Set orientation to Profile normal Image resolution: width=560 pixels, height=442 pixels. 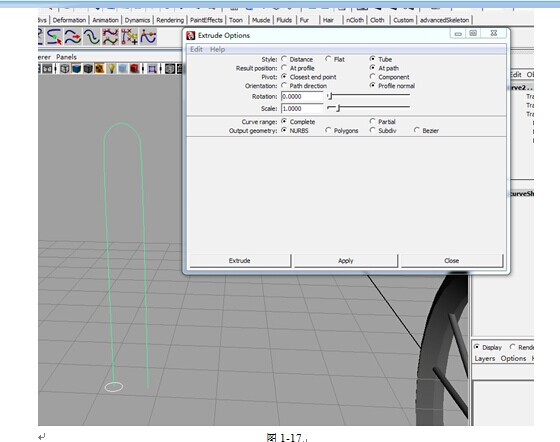pyautogui.click(x=372, y=85)
